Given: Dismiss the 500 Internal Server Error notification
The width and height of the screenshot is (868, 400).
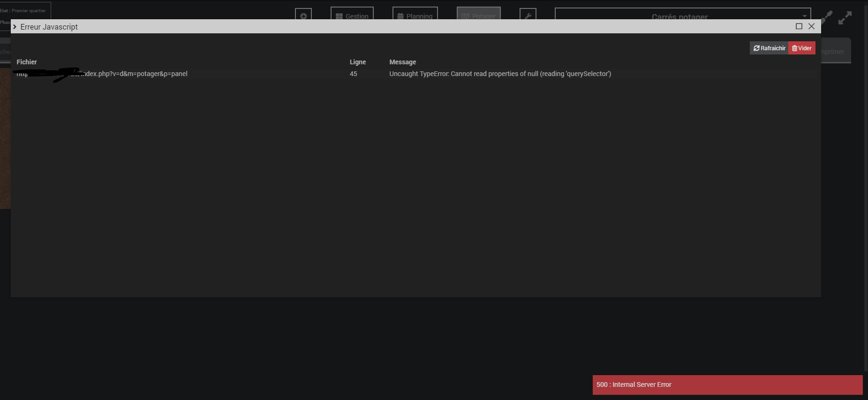Looking at the screenshot, I should (x=728, y=385).
